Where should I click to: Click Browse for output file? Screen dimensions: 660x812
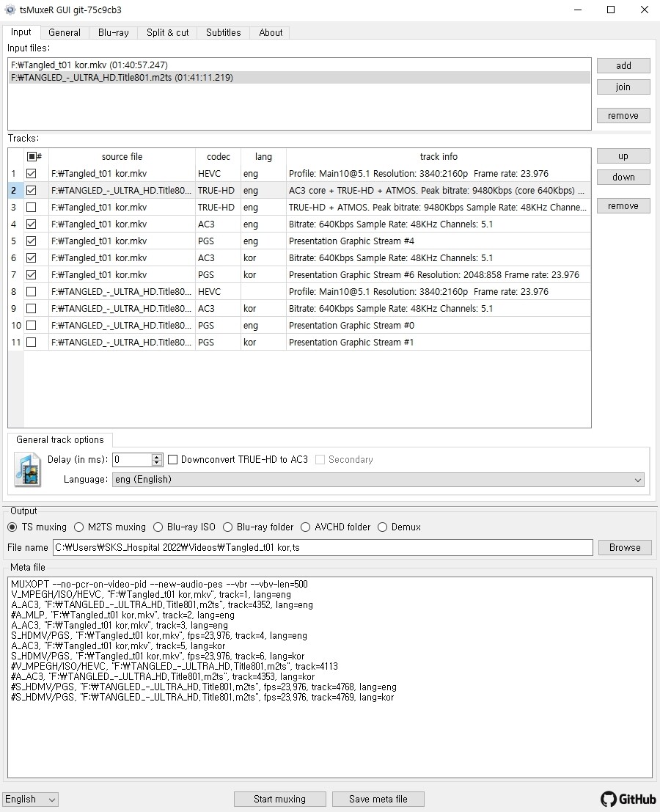click(625, 547)
